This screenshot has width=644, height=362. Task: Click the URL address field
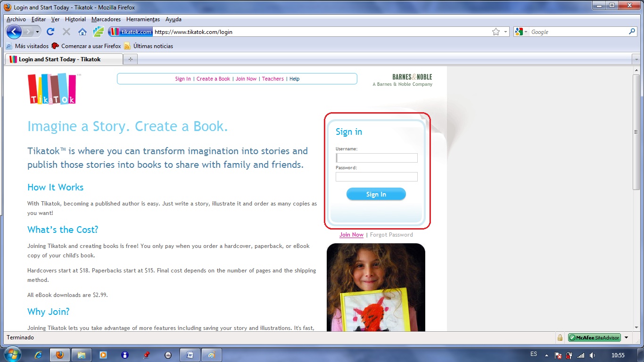coord(321,32)
